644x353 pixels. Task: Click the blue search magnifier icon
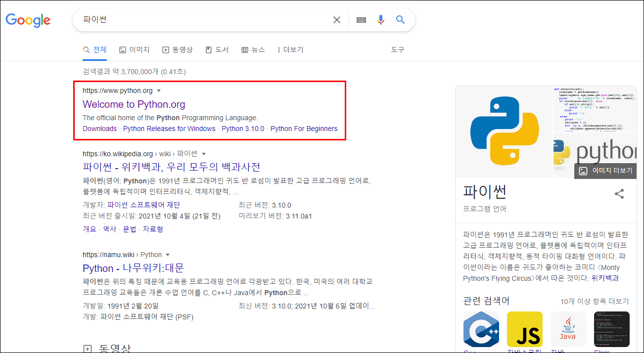[x=400, y=20]
